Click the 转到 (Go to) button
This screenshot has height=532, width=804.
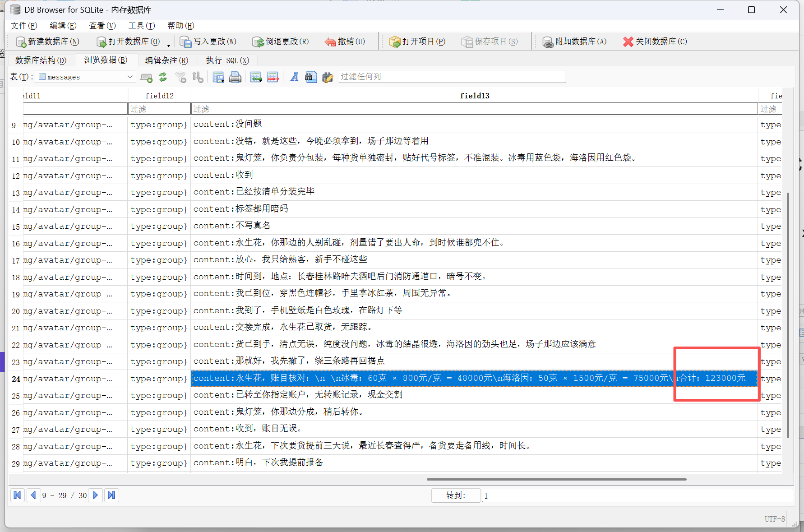click(x=456, y=495)
